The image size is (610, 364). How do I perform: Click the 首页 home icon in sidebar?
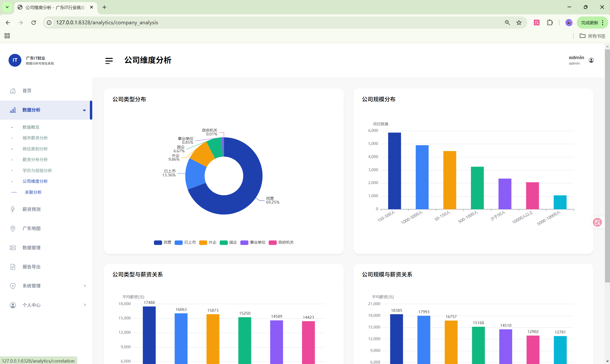(13, 91)
